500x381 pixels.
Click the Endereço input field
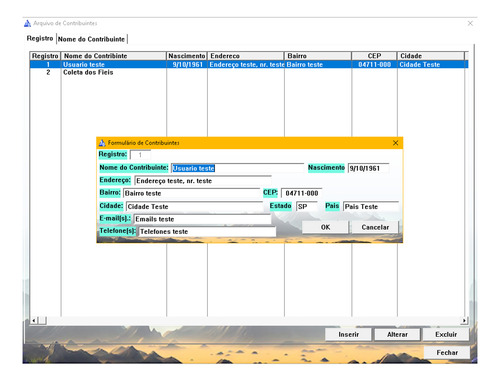click(203, 181)
